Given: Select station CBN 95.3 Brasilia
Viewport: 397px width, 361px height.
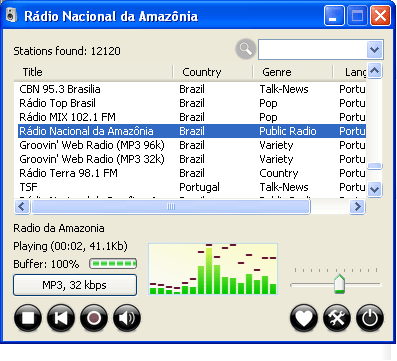Looking at the screenshot, I should pos(192,89).
